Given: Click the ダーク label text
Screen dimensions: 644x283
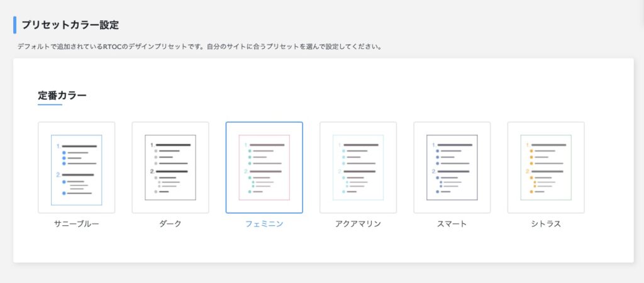Looking at the screenshot, I should point(170,224).
